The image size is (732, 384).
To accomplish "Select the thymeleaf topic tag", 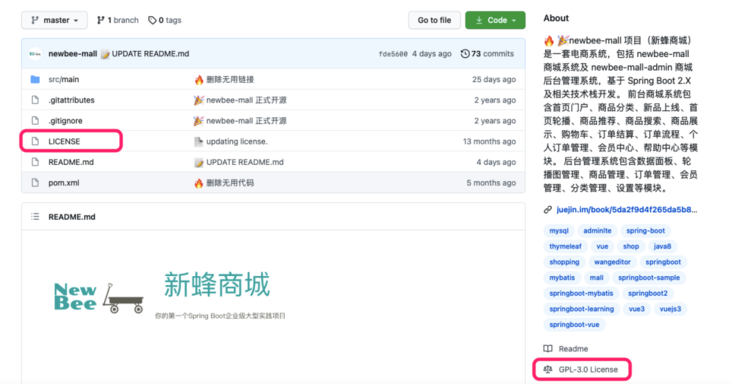I will click(565, 246).
